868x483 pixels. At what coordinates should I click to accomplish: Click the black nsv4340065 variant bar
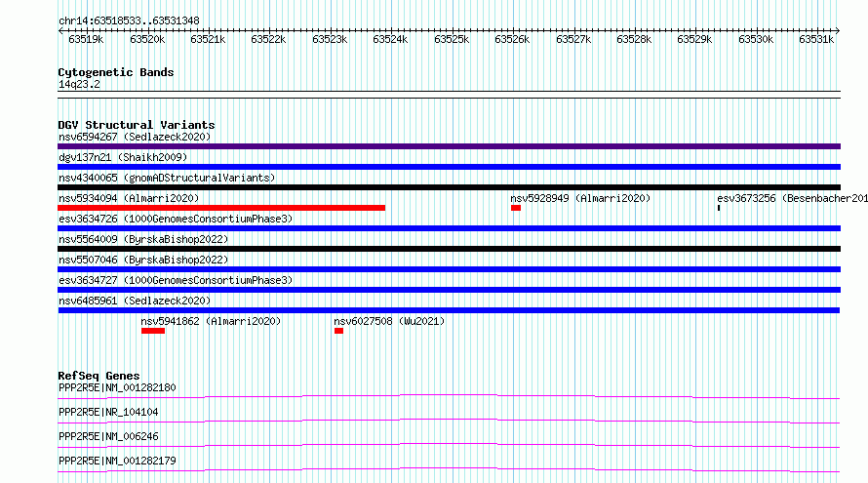[449, 187]
